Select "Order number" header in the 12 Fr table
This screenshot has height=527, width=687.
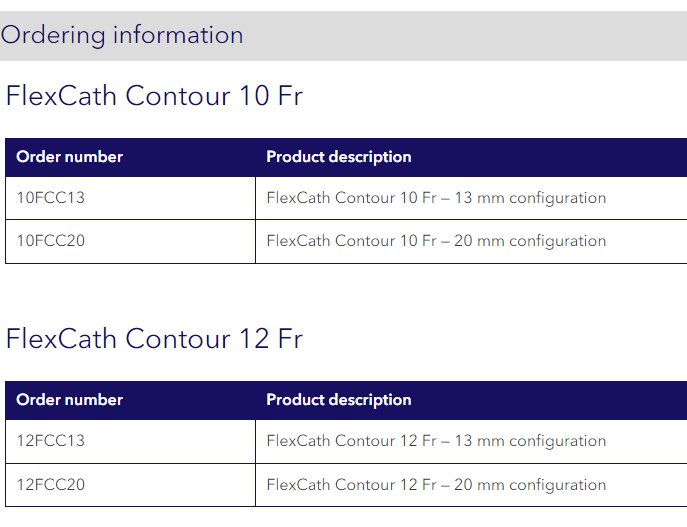(70, 400)
